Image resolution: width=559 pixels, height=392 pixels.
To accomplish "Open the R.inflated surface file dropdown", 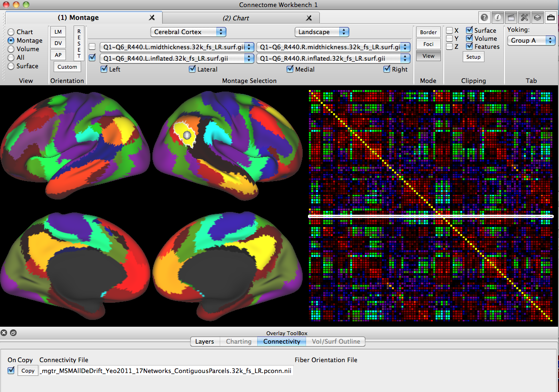I will 333,58.
